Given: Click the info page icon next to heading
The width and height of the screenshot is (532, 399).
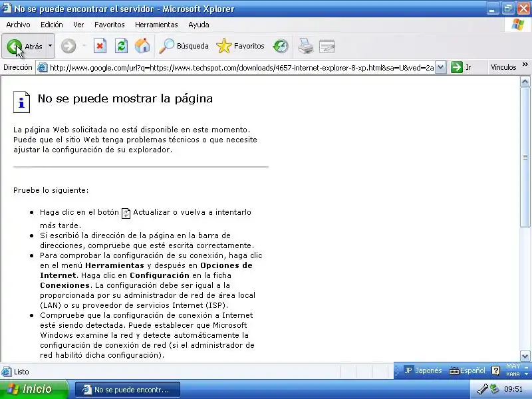Looking at the screenshot, I should pos(21,102).
